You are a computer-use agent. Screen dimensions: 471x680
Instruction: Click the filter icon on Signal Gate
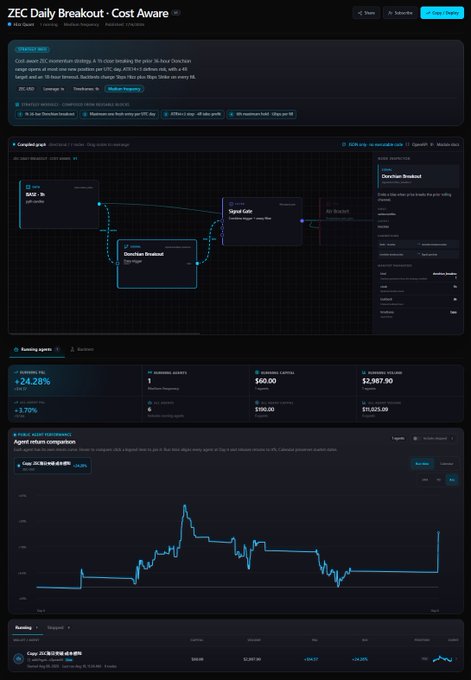(x=231, y=204)
